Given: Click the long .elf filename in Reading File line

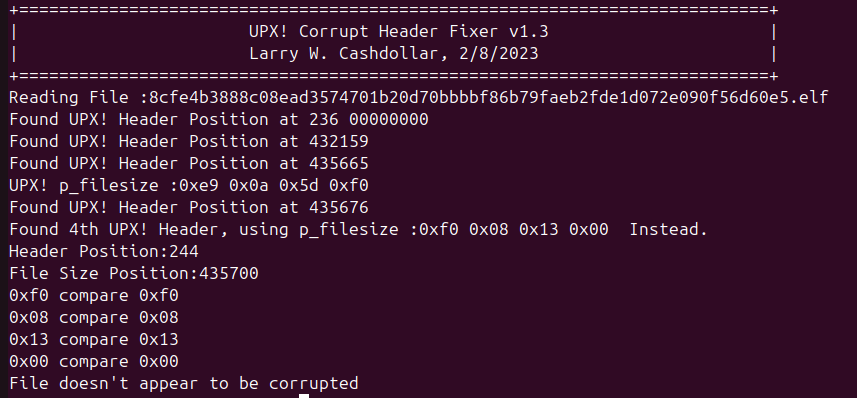Looking at the screenshot, I should pos(489,97).
